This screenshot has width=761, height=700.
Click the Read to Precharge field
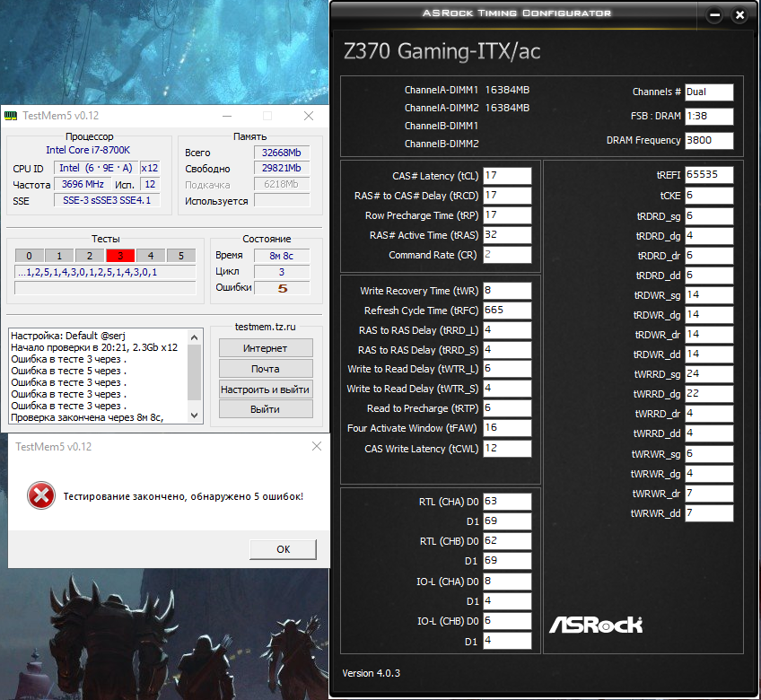[x=507, y=408]
